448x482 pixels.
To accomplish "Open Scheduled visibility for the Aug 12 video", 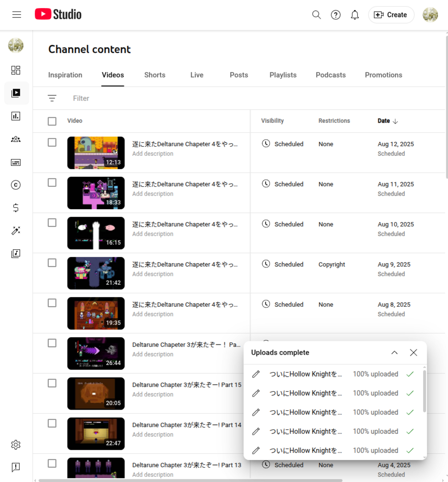I will 289,144.
